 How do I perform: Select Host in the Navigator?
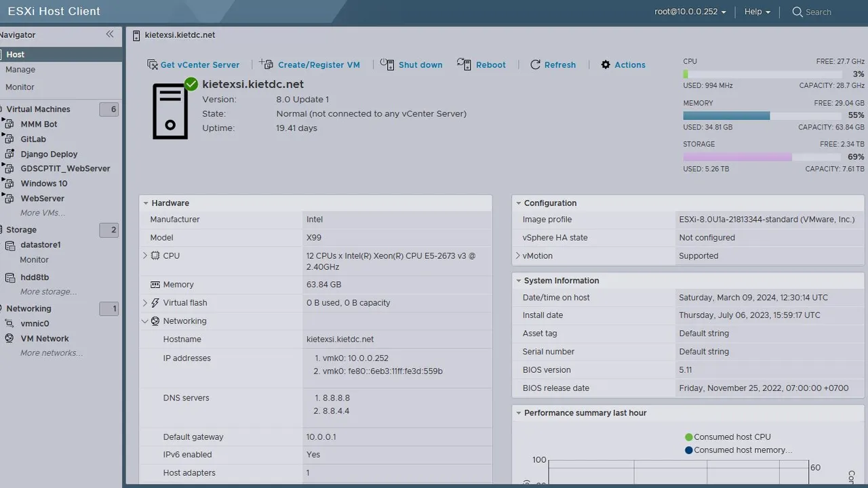click(61, 54)
